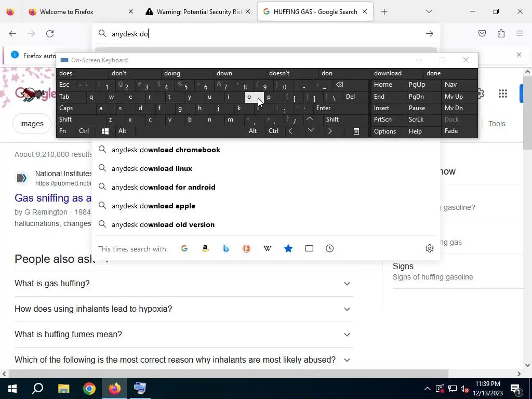Viewport: 532px width, 399px height.
Task: Open the Google apps grid icon
Action: 503,94
